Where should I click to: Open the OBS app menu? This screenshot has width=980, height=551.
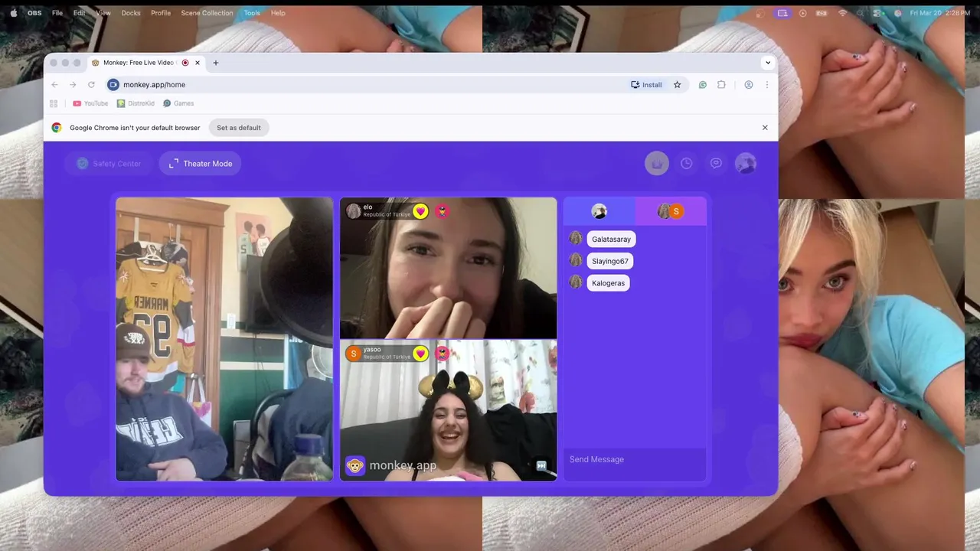click(34, 13)
